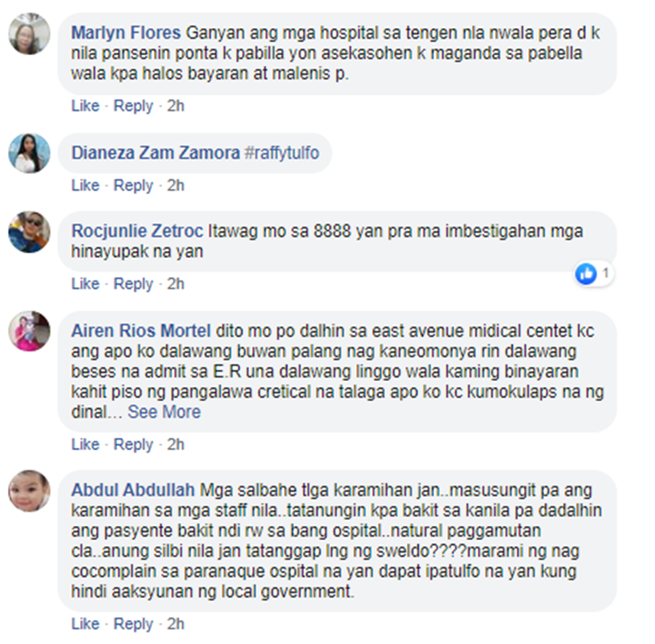Open Dianeza Zam Zamora's avatar
Viewport: 655px width, 644px height.
pos(29,153)
